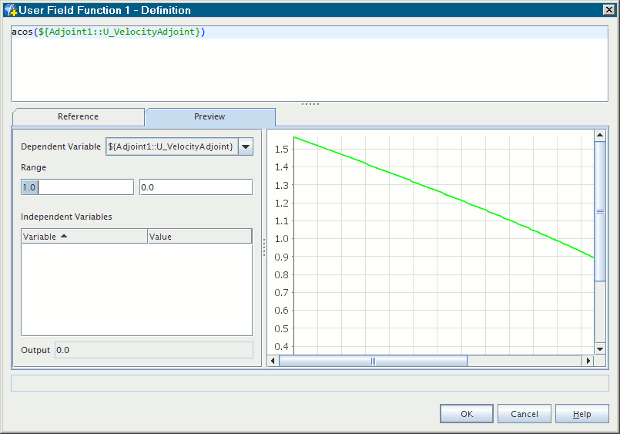
Task: Click the Independent Variables label
Action: point(66,217)
